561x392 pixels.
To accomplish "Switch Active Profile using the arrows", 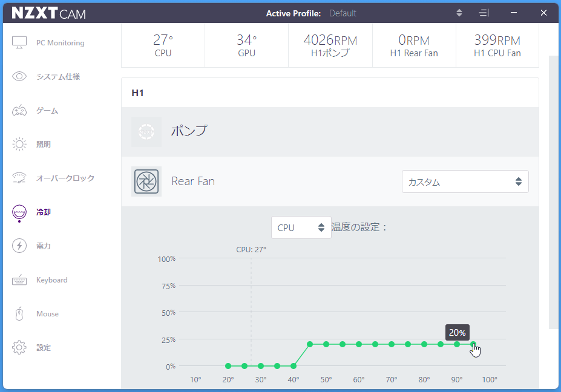I will (x=459, y=13).
